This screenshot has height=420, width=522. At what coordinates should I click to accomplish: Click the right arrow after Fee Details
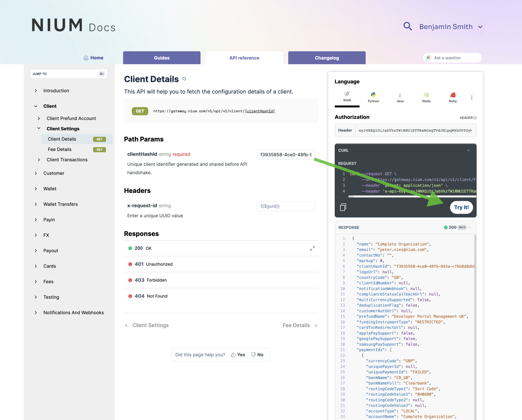(x=316, y=325)
